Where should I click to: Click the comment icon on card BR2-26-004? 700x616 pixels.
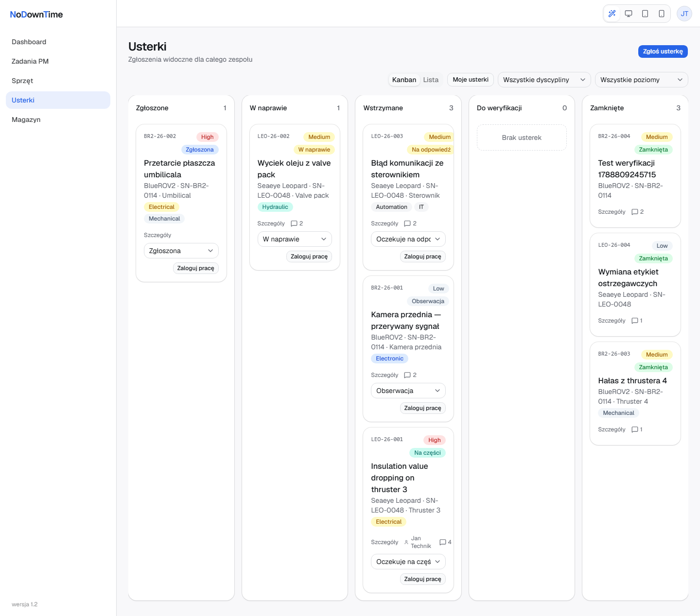[634, 212]
